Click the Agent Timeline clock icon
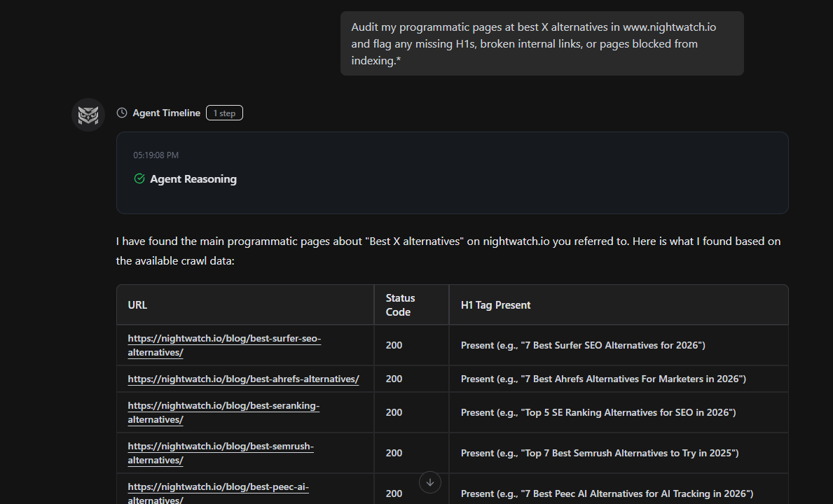 click(x=122, y=113)
